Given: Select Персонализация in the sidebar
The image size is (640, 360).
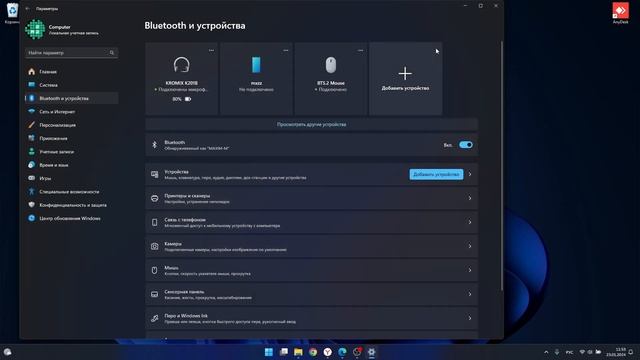Looking at the screenshot, I should click(x=71, y=125).
